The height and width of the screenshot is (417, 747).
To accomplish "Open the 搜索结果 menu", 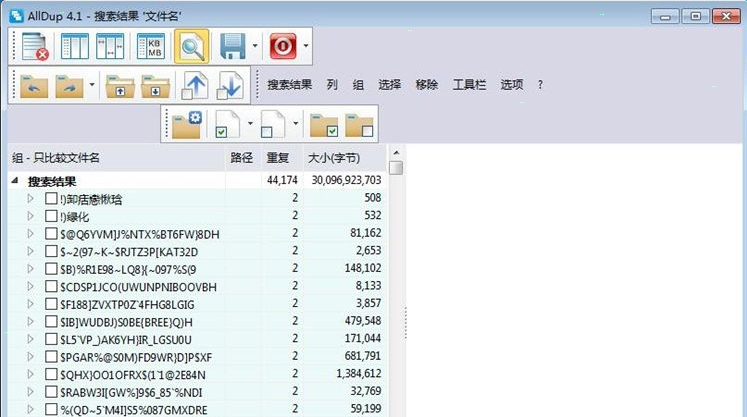I will coord(289,85).
